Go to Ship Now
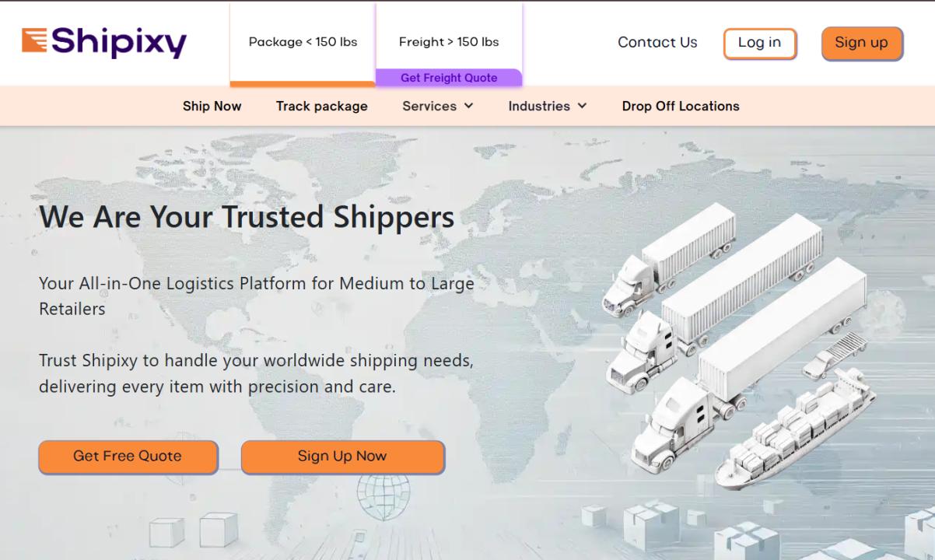This screenshot has width=935, height=560. (x=212, y=107)
